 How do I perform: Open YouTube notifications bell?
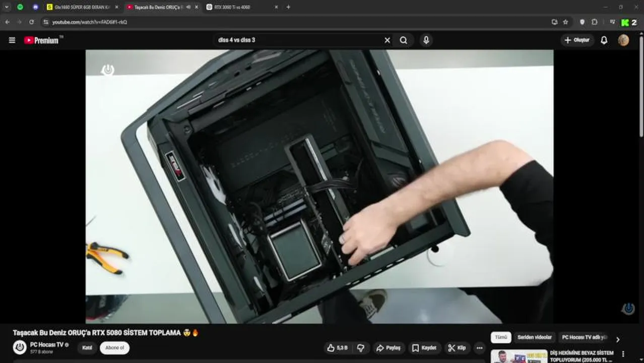(x=604, y=40)
